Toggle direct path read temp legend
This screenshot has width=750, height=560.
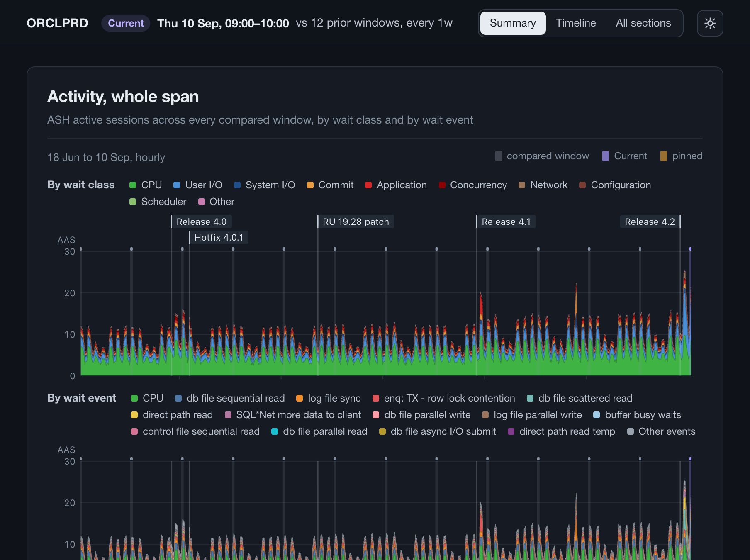click(561, 431)
